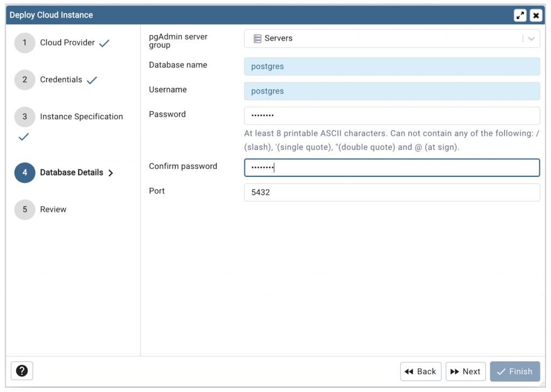The height and width of the screenshot is (392, 551).
Task: Click the dropdown arrow on Servers field
Action: coord(532,38)
